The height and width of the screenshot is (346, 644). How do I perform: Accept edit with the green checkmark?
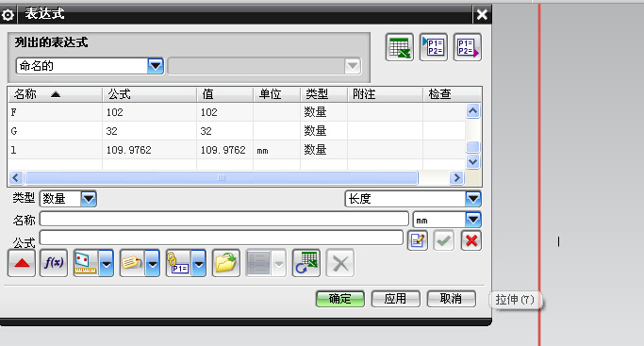click(x=444, y=240)
